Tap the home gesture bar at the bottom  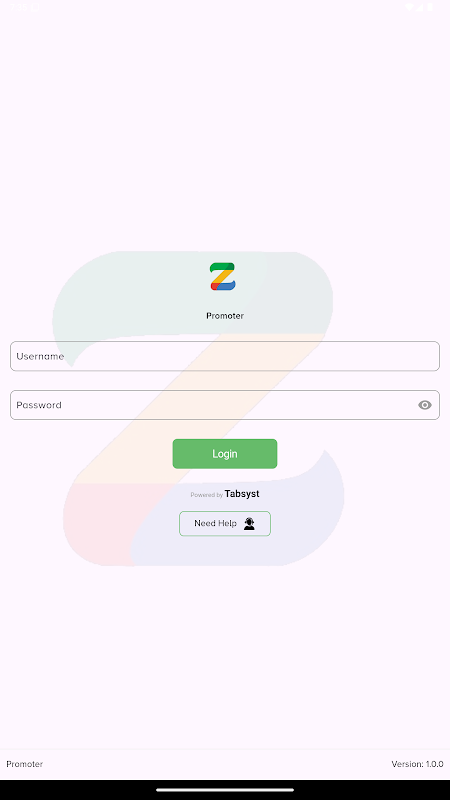[225, 790]
